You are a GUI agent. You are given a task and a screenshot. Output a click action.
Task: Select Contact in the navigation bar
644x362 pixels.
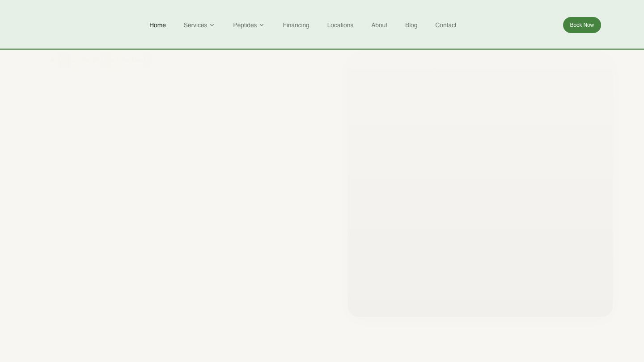tap(445, 25)
